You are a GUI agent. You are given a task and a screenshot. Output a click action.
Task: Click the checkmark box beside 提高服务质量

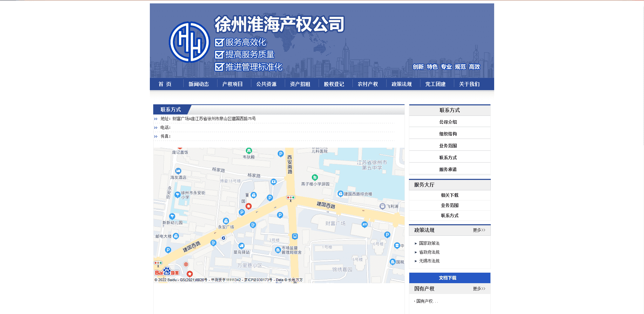(219, 55)
